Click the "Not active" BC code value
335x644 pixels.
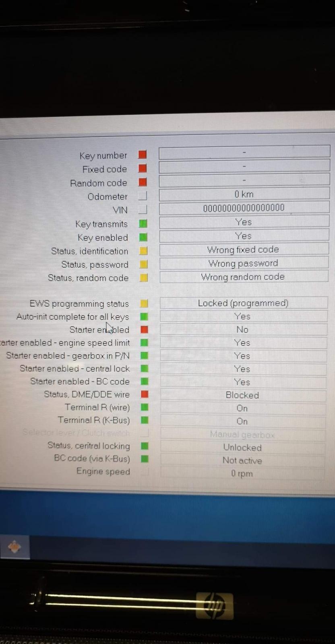click(242, 461)
